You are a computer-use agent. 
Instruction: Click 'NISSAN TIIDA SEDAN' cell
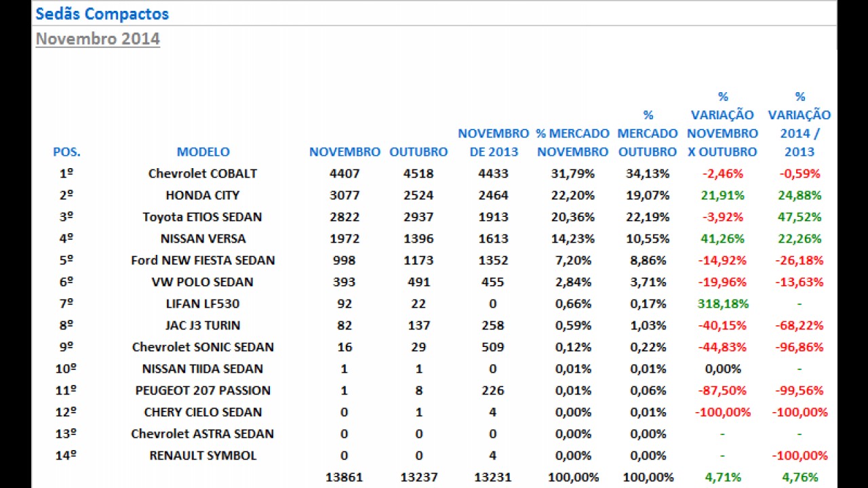point(203,369)
